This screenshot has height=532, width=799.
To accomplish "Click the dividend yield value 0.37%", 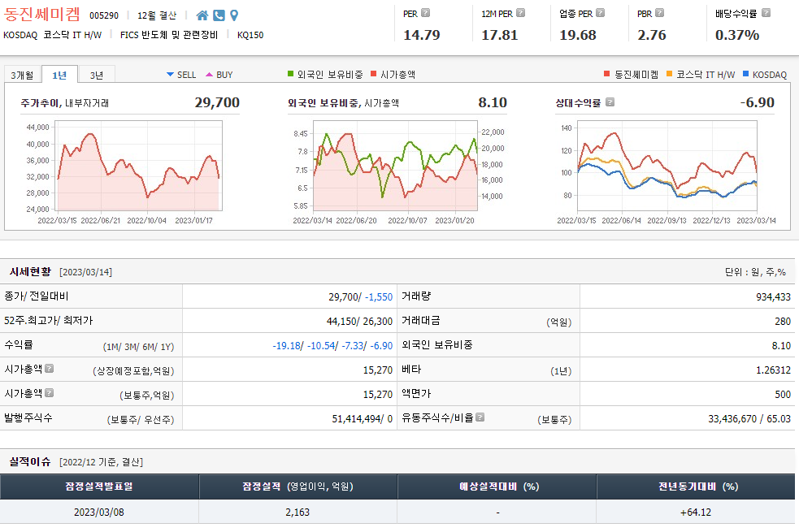I will click(x=737, y=35).
